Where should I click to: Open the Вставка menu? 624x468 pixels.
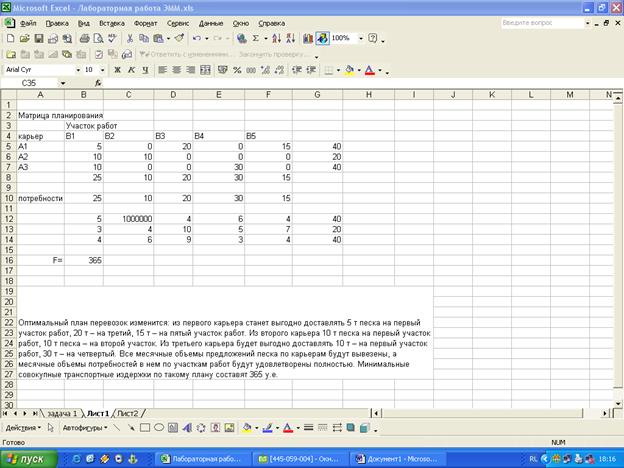coord(112,23)
